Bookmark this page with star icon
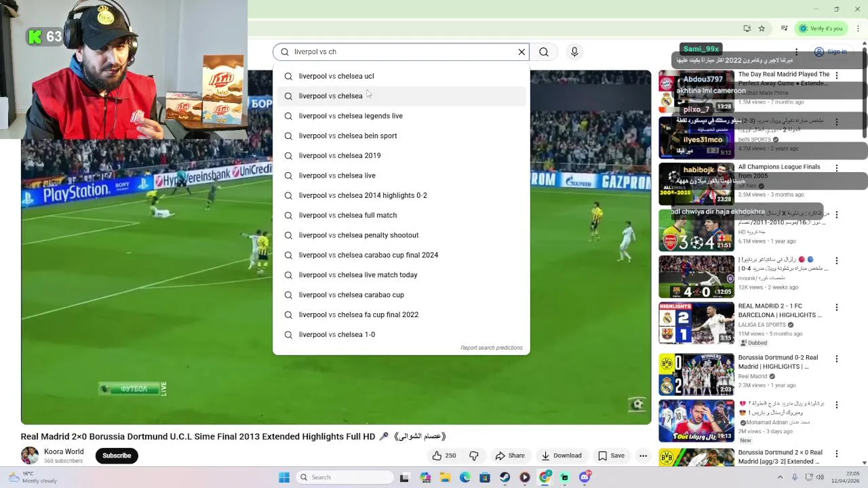Image resolution: width=868 pixels, height=488 pixels. tap(762, 28)
